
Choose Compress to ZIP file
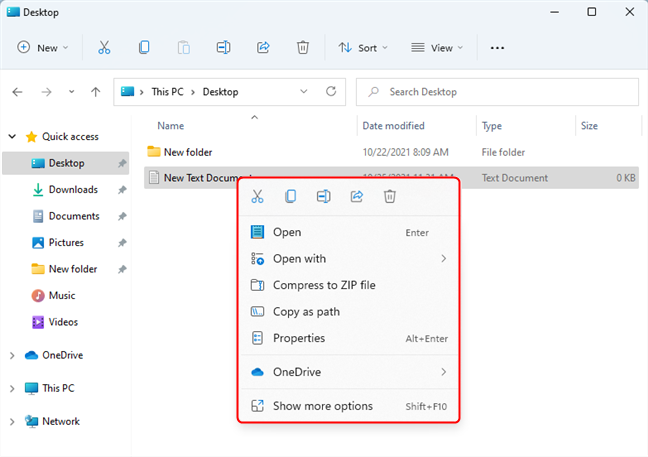click(x=324, y=285)
